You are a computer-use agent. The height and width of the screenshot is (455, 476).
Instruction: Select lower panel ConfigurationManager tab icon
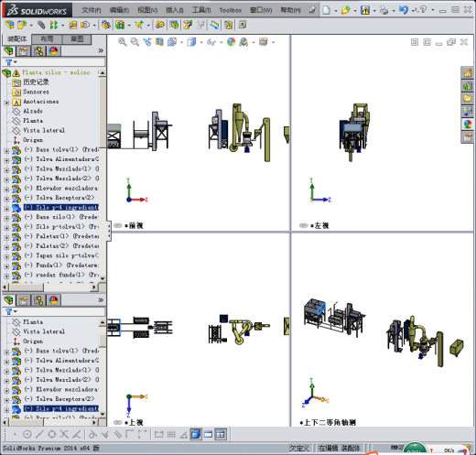coord(38,300)
